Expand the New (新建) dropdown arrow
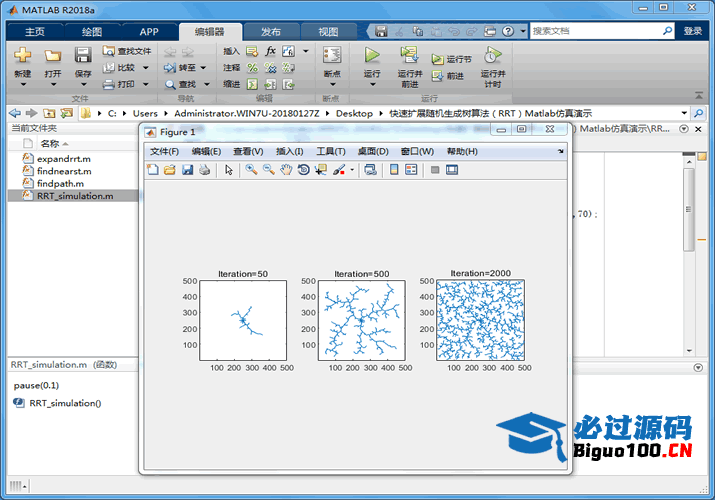The width and height of the screenshot is (715, 500). click(23, 84)
